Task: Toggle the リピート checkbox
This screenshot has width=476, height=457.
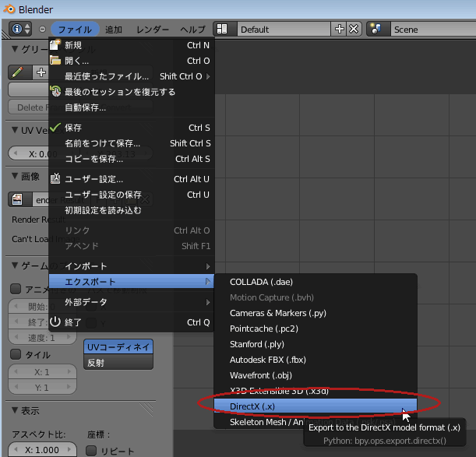Action: click(x=91, y=451)
